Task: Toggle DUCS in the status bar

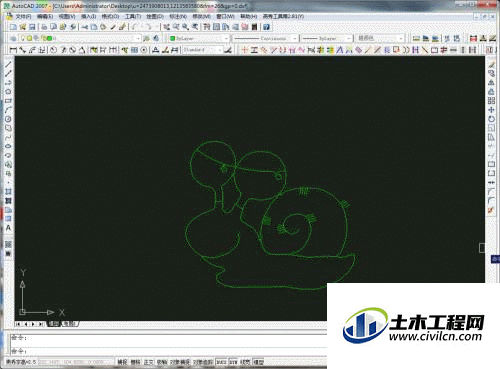Action: (221, 362)
